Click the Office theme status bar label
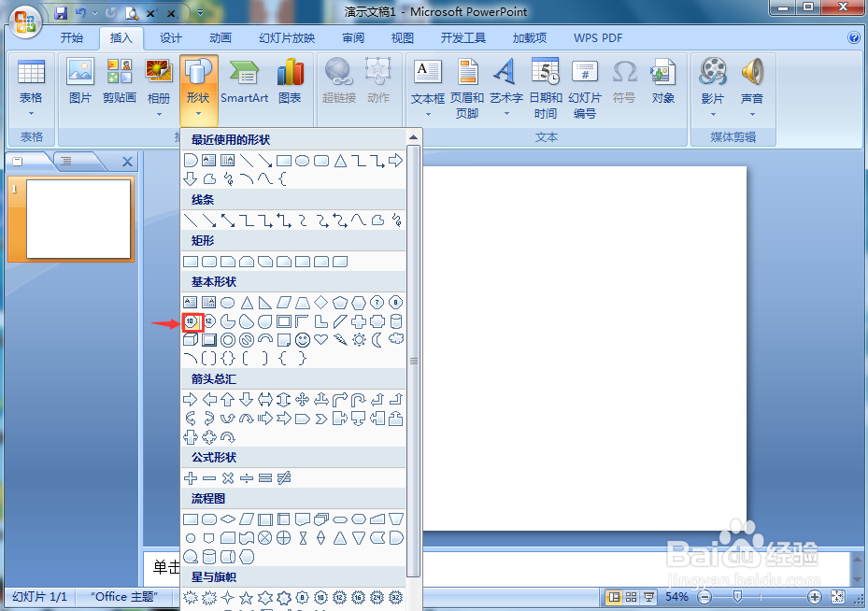 124,597
